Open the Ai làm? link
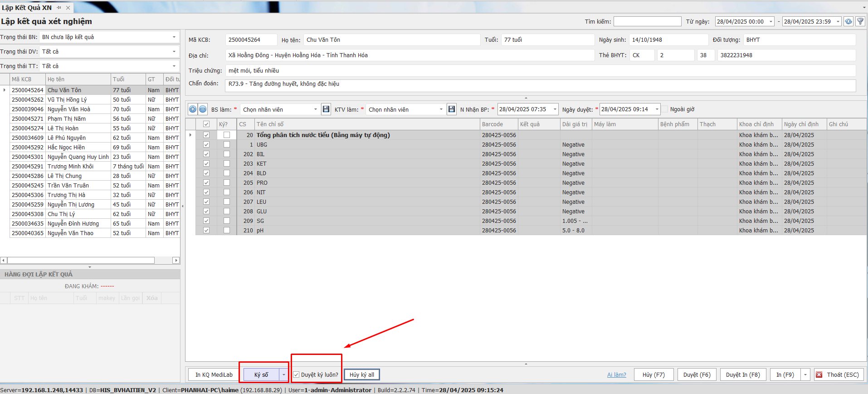Image resolution: width=868 pixels, height=394 pixels. (x=616, y=375)
